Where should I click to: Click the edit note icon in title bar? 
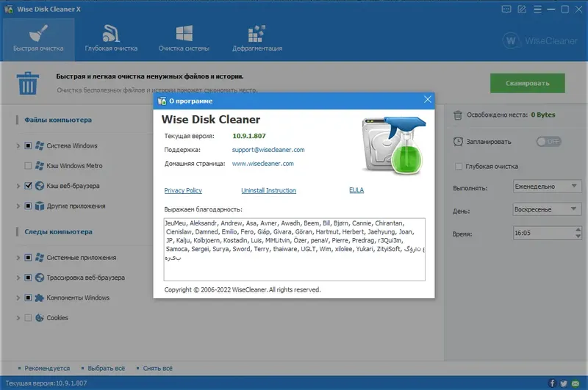click(x=522, y=10)
